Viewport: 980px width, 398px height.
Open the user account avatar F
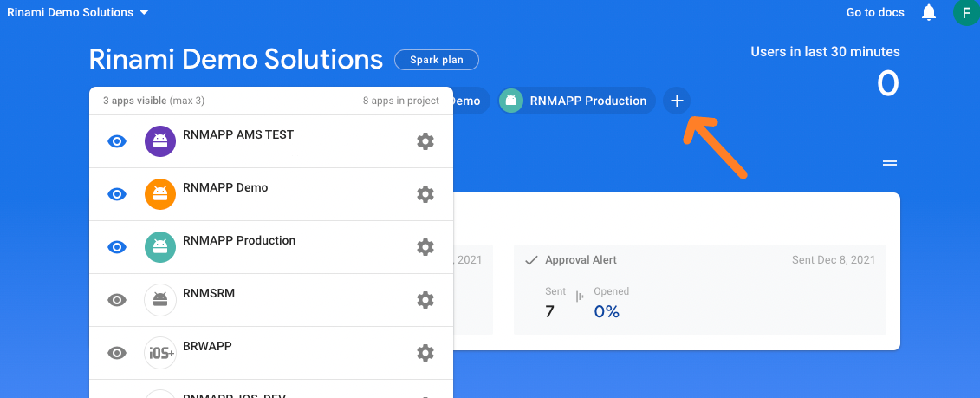pyautogui.click(x=965, y=12)
